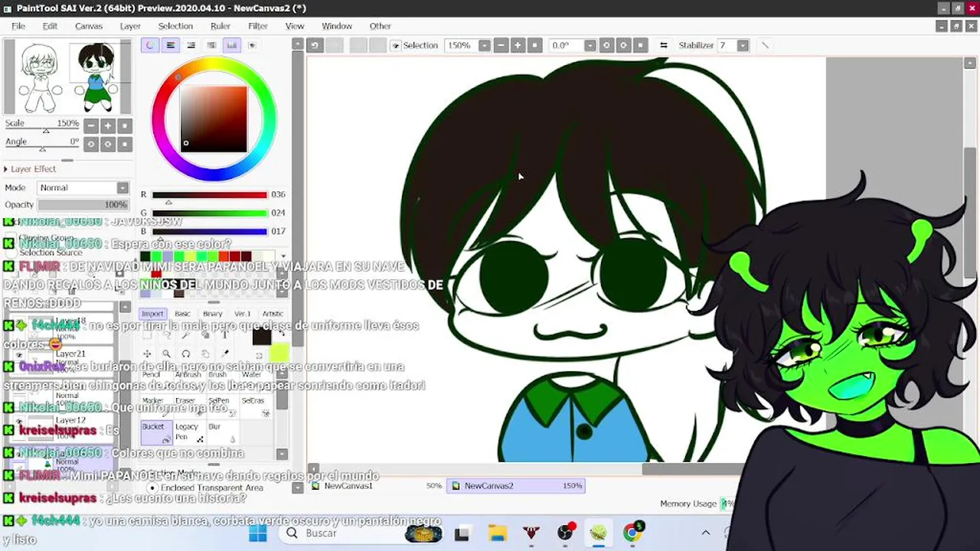Open rotation angle dropdown in toolbar
980x551 pixels.
tap(590, 45)
